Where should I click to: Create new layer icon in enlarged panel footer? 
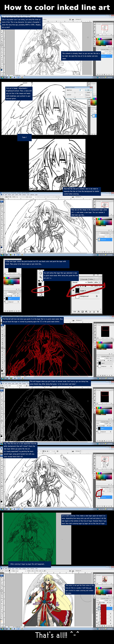pos(94,312)
